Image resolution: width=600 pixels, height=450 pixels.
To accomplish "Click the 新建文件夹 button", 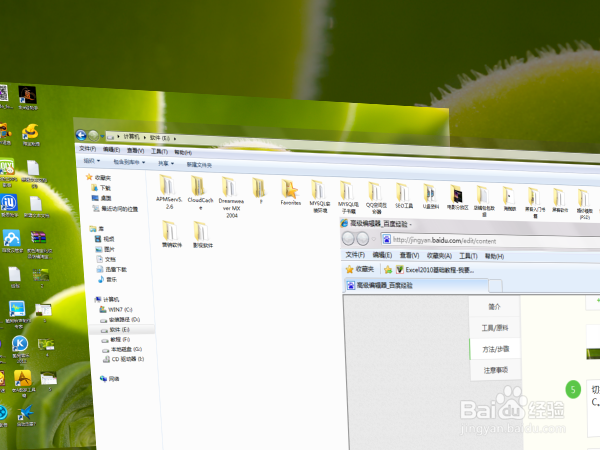I will coord(199,165).
